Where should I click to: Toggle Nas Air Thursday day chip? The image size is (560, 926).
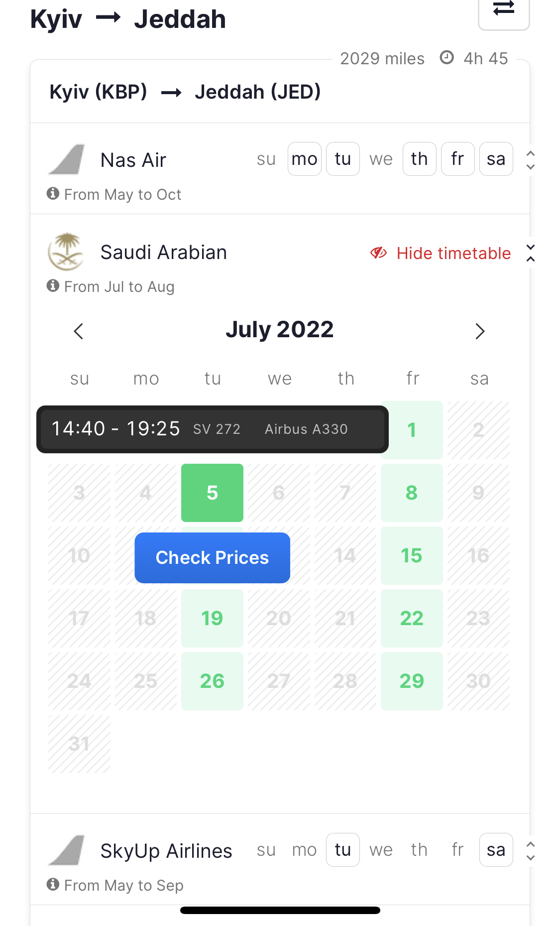click(x=419, y=159)
